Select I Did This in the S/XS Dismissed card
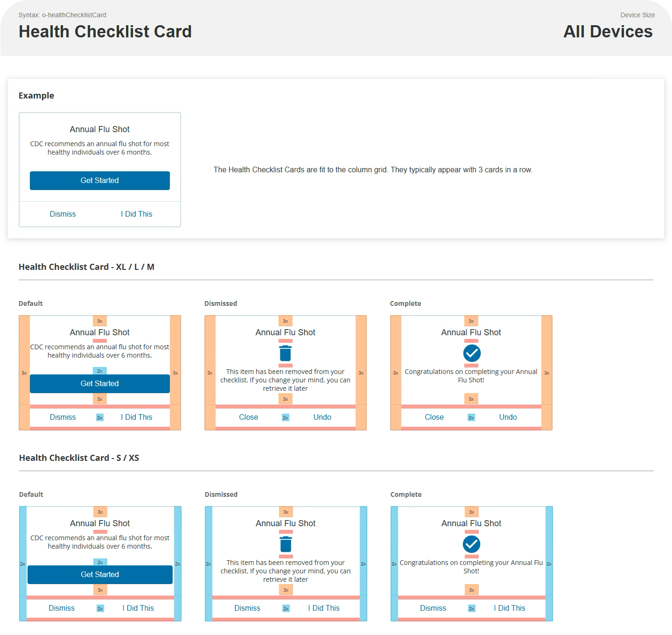Screen dimensions: 672x635 [324, 608]
